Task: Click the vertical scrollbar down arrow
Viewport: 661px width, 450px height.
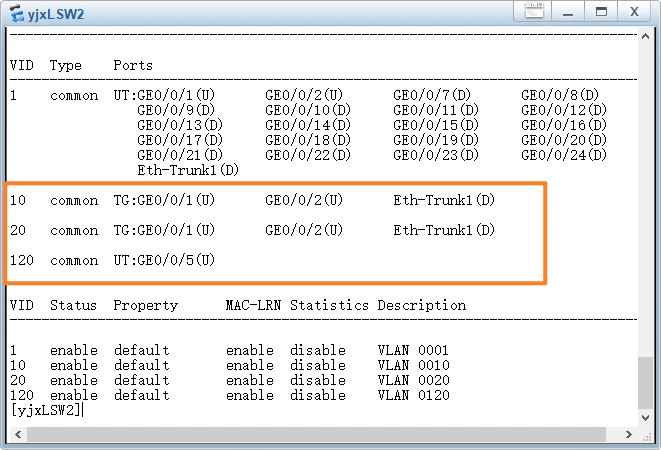Action: (x=645, y=419)
